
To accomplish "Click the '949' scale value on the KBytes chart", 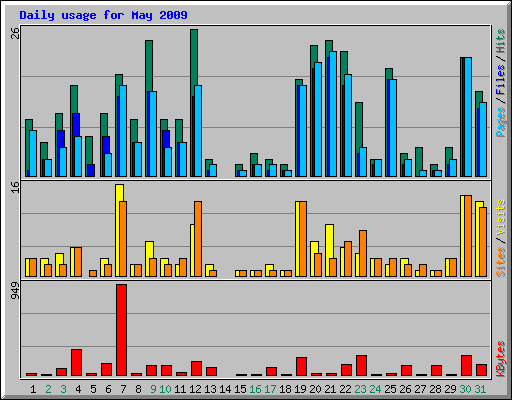I will coord(15,291).
